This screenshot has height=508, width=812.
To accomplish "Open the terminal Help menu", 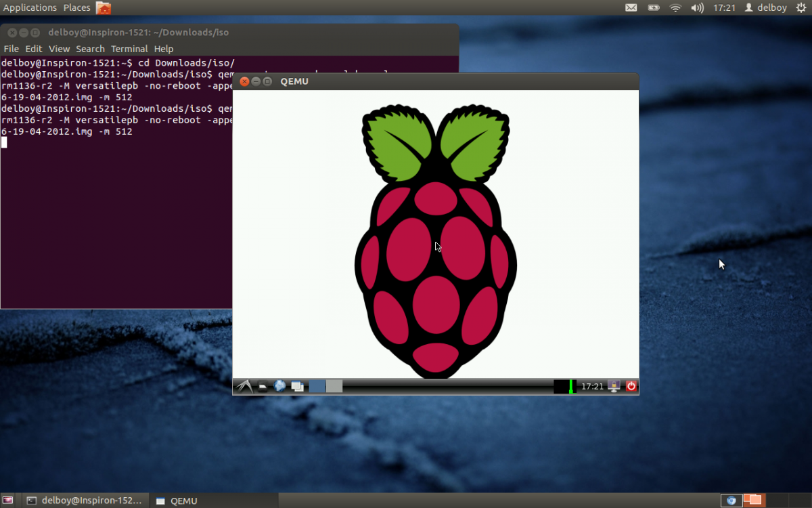I will pyautogui.click(x=164, y=49).
